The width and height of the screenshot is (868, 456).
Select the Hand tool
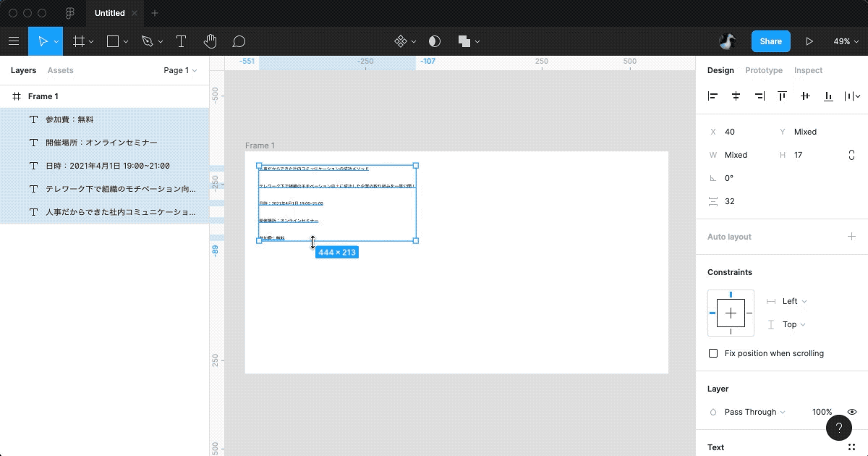[210, 41]
